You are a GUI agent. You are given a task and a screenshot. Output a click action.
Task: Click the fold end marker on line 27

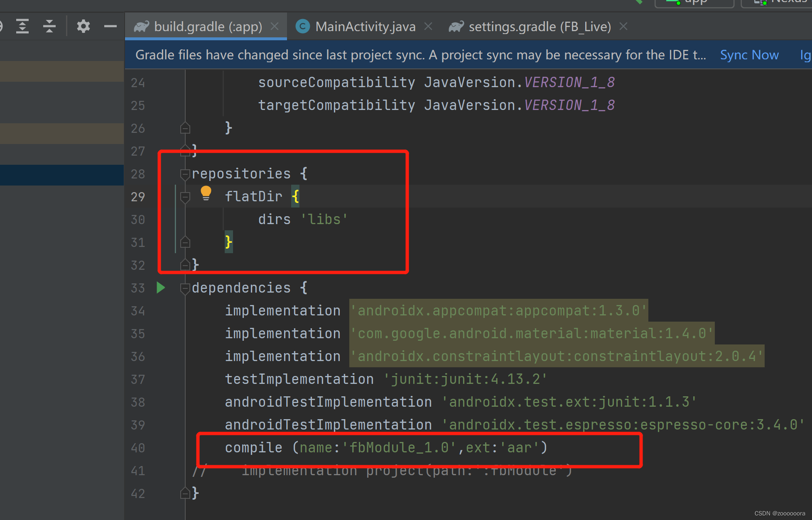(x=185, y=151)
